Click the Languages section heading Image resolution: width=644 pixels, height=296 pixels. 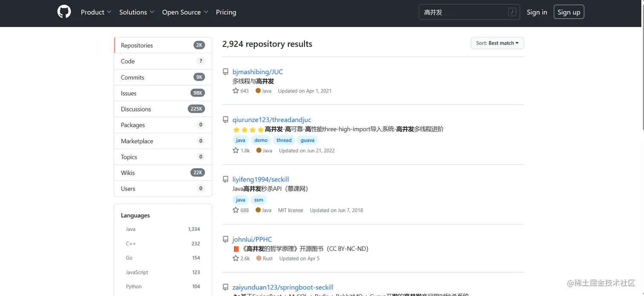135,216
